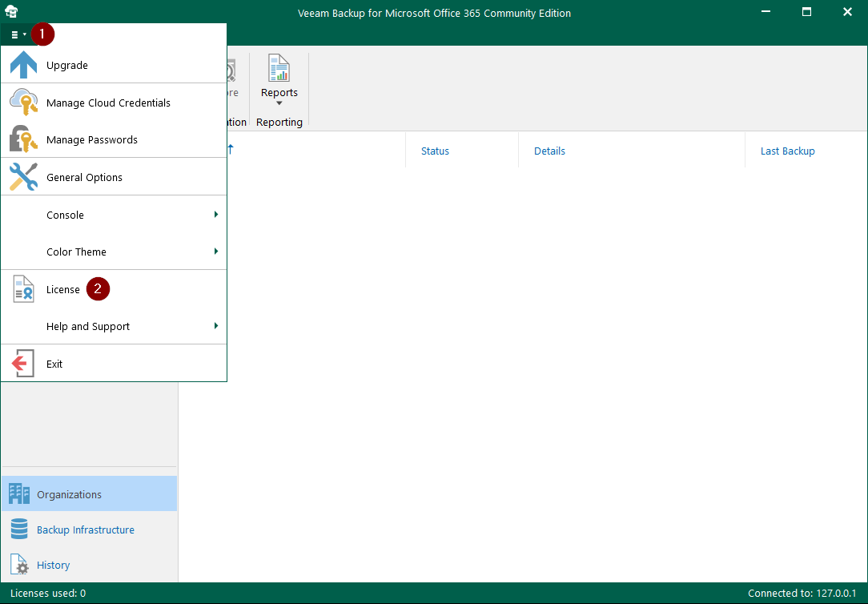Open the main hamburger menu button

click(x=18, y=34)
